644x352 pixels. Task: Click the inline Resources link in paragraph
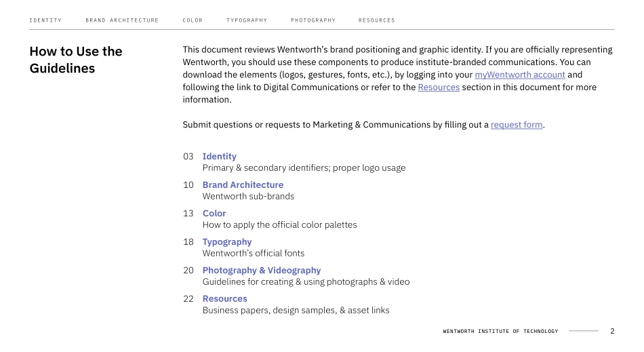pos(438,87)
